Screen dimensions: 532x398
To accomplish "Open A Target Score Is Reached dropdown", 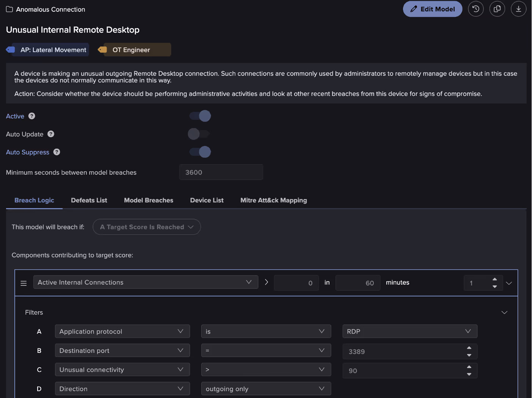I will pyautogui.click(x=147, y=227).
